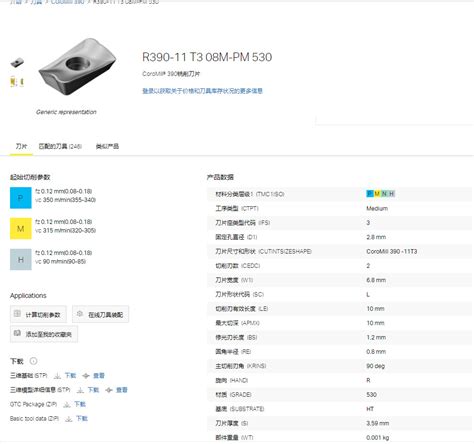Screen dimensions: 474x444
Task: Click the 添加至我的收藏夹 button
Action: (x=44, y=334)
